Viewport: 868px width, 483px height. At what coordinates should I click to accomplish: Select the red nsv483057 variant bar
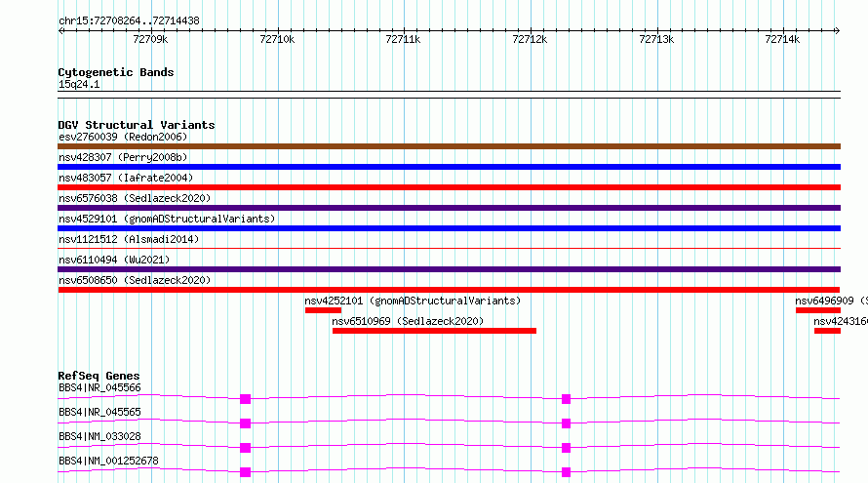click(x=449, y=187)
